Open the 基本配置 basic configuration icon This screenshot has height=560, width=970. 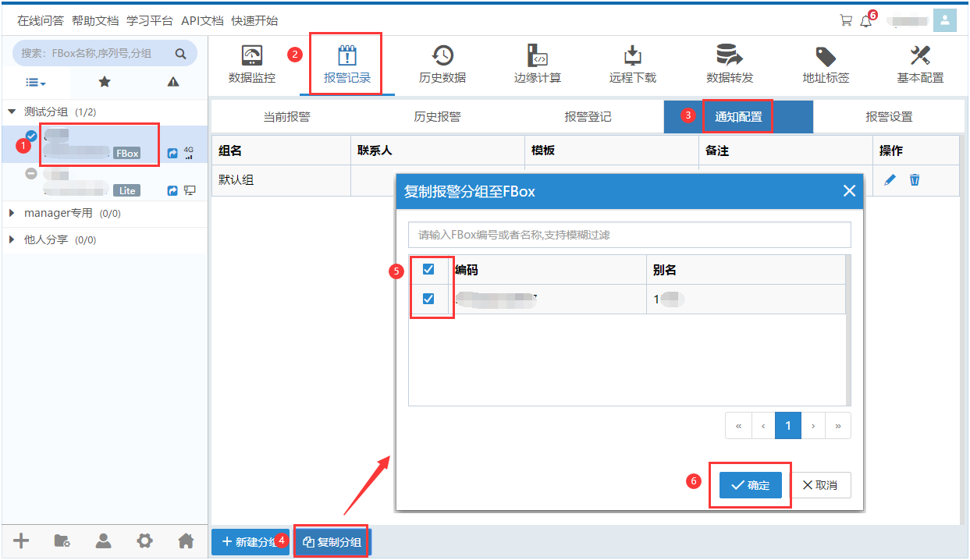tap(920, 57)
